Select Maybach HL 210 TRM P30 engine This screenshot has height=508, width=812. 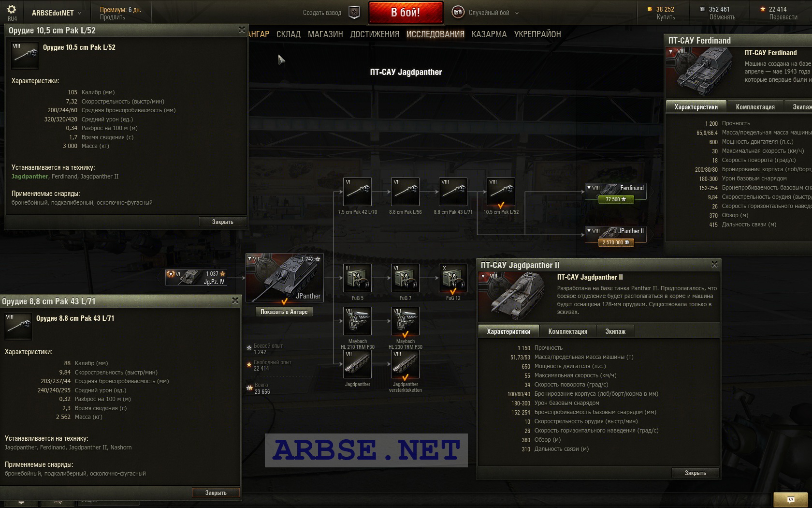click(x=357, y=321)
